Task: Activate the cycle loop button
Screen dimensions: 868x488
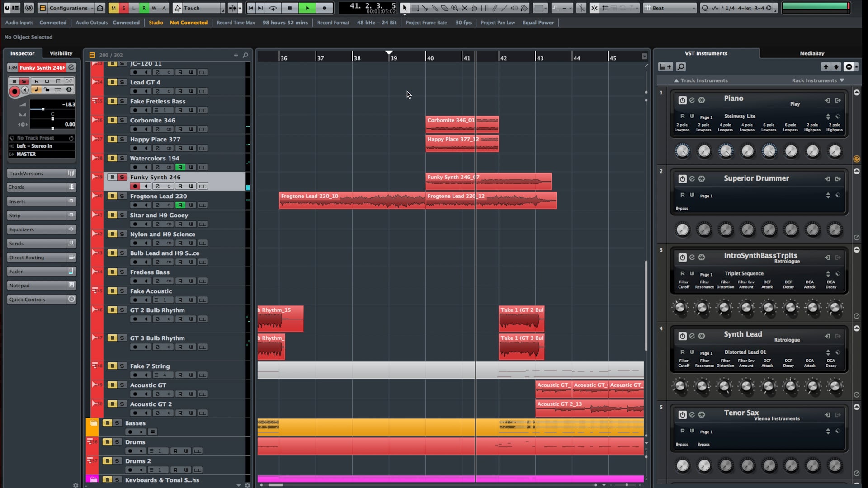Action: [273, 8]
